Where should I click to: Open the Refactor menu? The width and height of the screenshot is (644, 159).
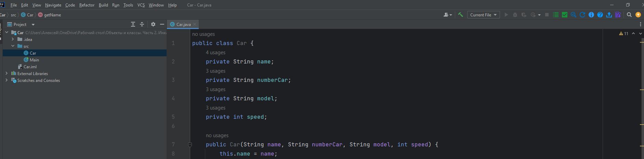(x=87, y=5)
